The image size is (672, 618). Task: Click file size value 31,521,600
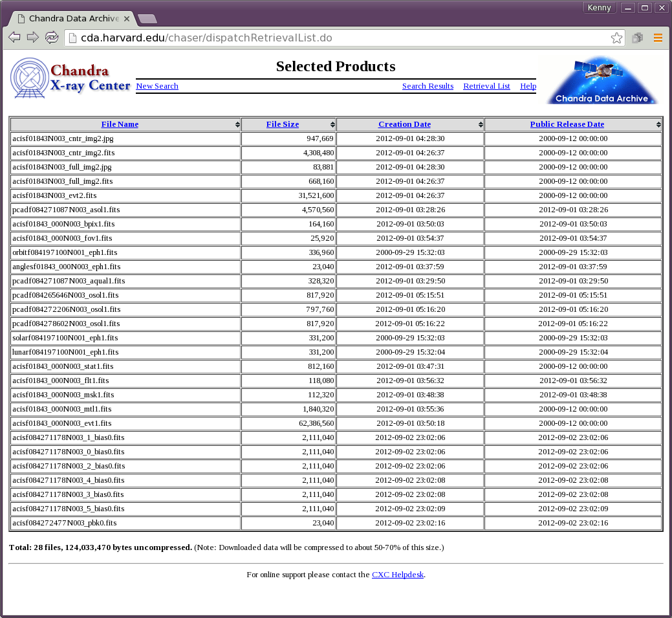tap(316, 195)
